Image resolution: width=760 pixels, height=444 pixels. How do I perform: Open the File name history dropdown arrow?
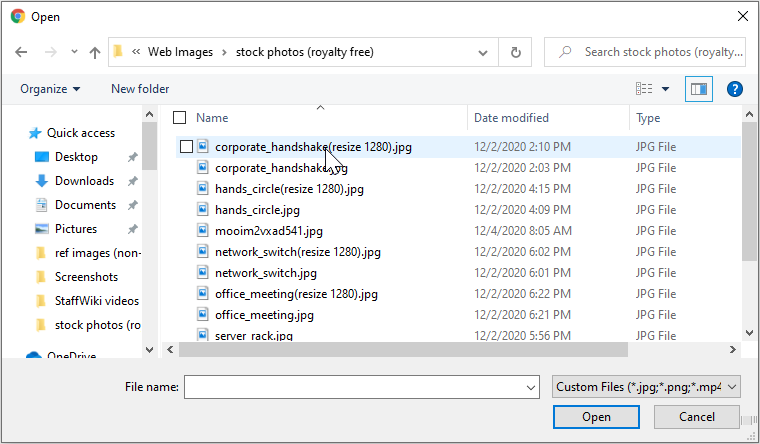tap(531, 386)
